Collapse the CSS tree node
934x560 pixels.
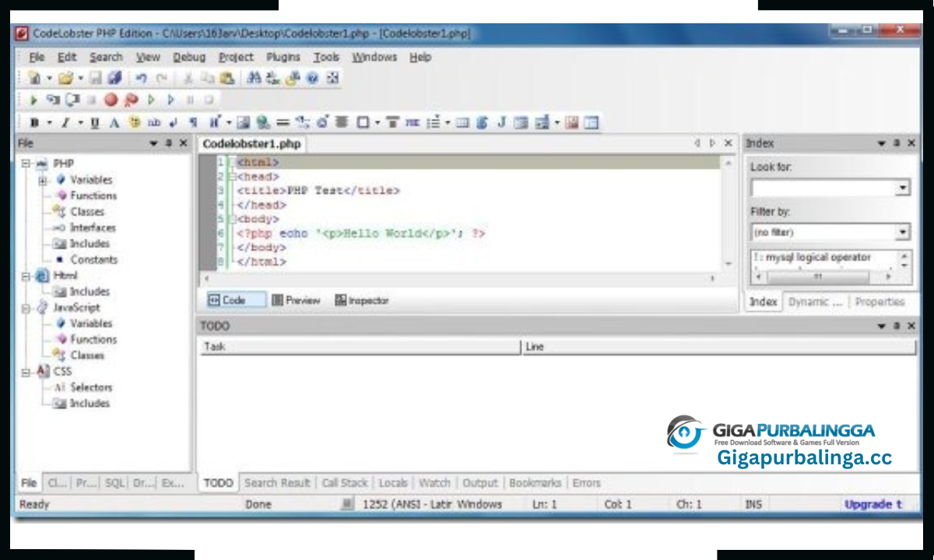point(26,371)
